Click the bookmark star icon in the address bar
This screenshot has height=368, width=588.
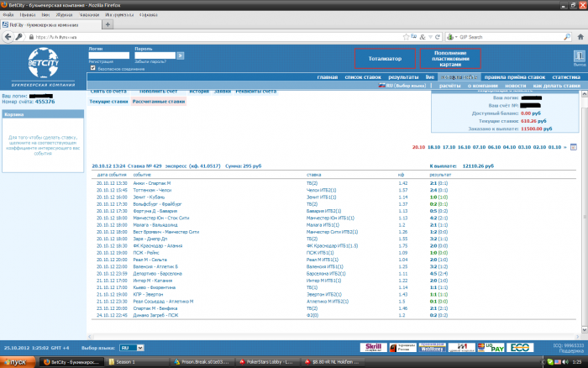pos(406,37)
